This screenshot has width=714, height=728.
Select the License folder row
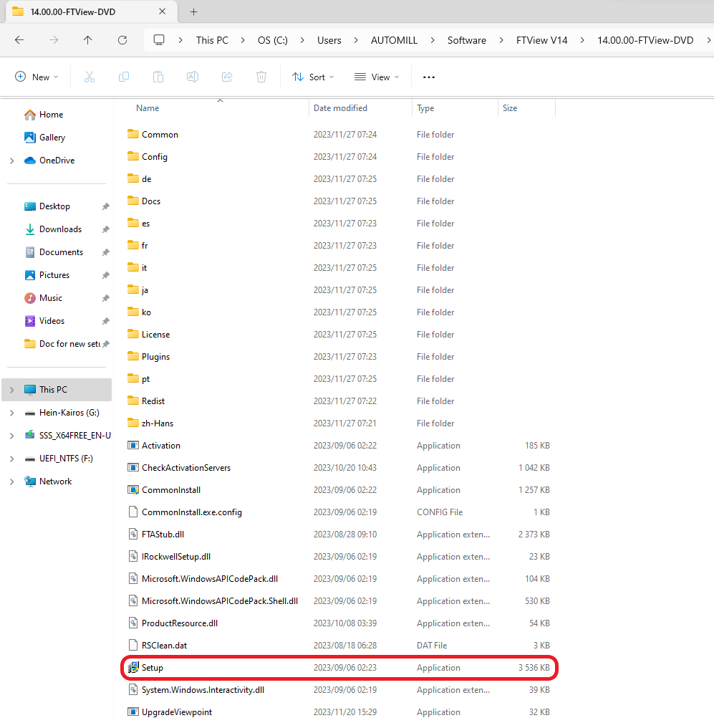coord(341,335)
